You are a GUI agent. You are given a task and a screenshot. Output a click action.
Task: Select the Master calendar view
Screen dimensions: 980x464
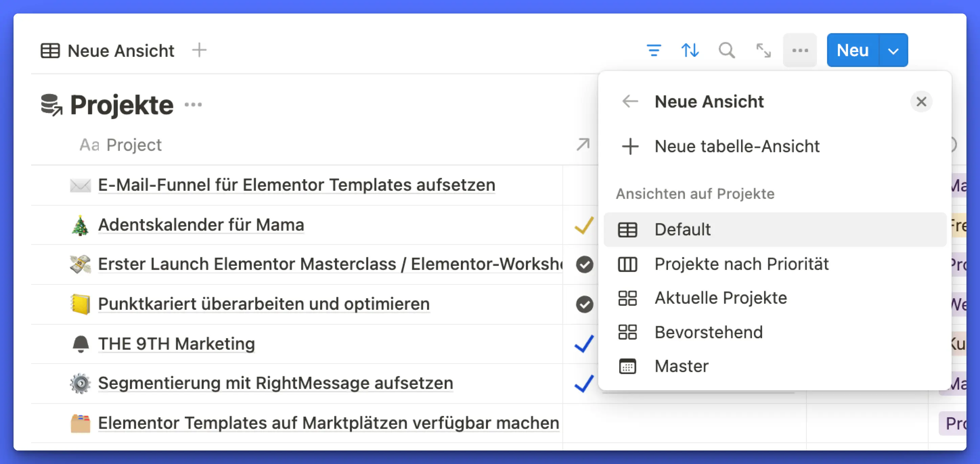[x=681, y=366]
